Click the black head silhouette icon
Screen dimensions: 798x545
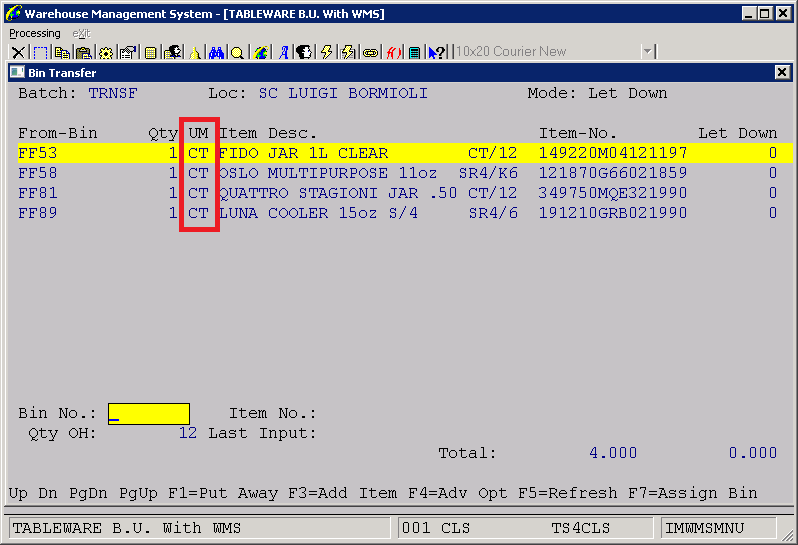[x=304, y=52]
